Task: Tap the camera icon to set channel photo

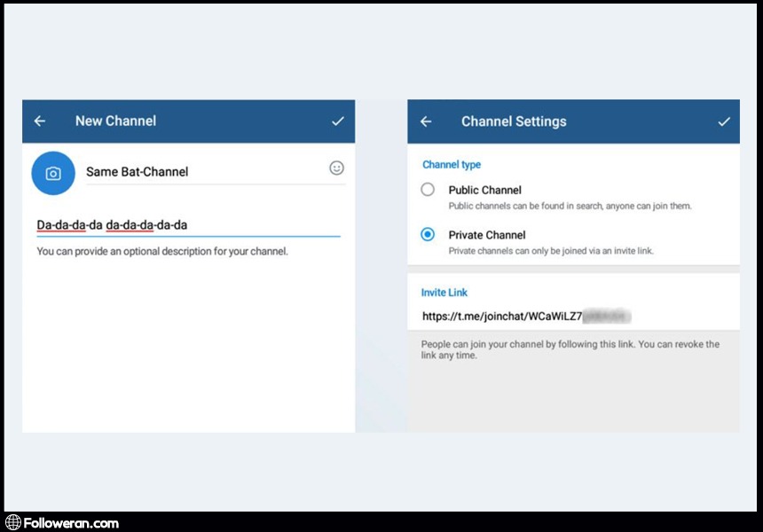Action: point(53,173)
